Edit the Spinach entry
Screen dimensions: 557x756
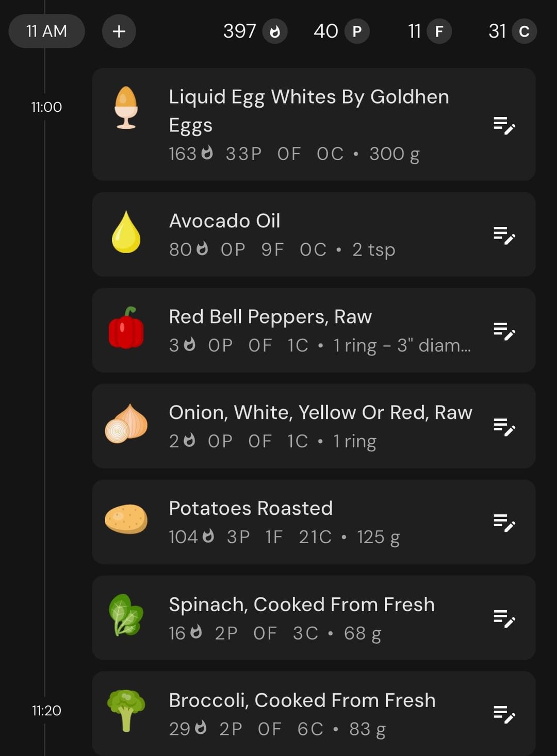[504, 618]
